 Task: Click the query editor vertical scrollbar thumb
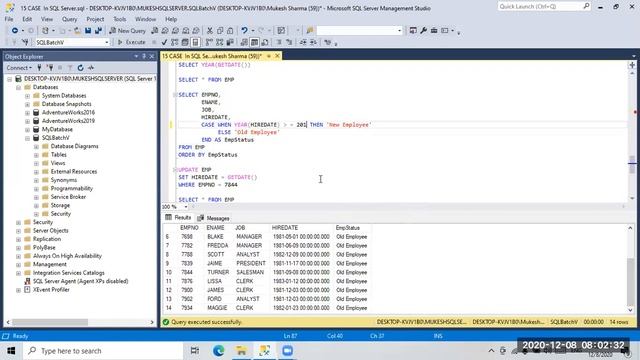pyautogui.click(x=632, y=164)
